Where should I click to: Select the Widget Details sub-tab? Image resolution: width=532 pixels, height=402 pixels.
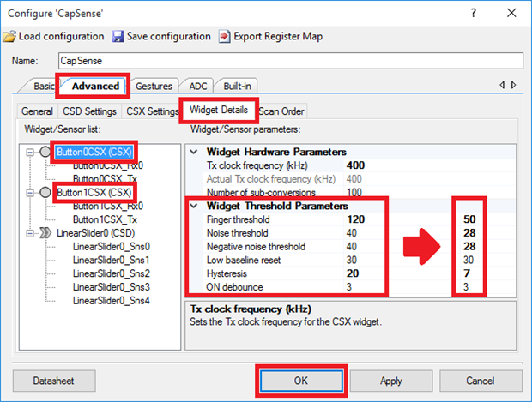click(219, 110)
